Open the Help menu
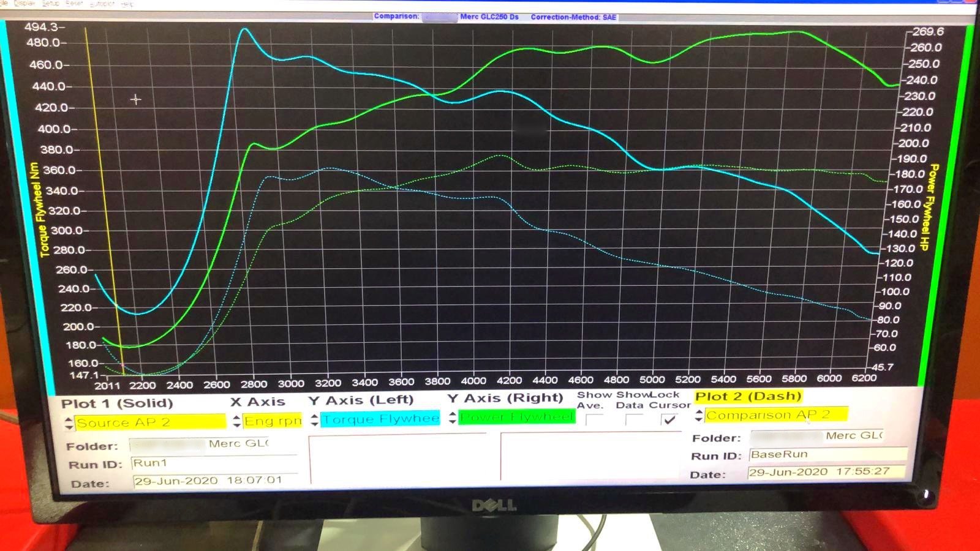980x551 pixels. click(127, 4)
